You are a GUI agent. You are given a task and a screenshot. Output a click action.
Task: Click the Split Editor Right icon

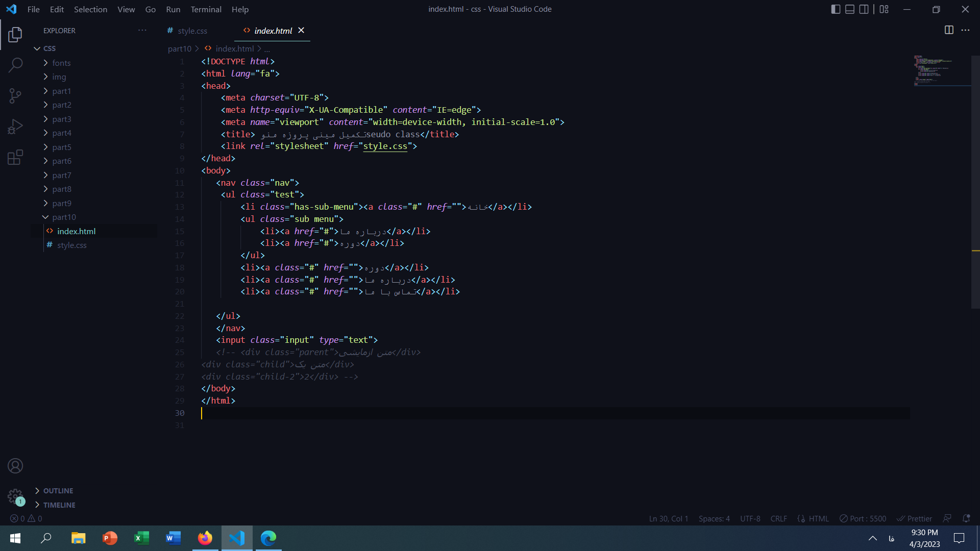(949, 30)
